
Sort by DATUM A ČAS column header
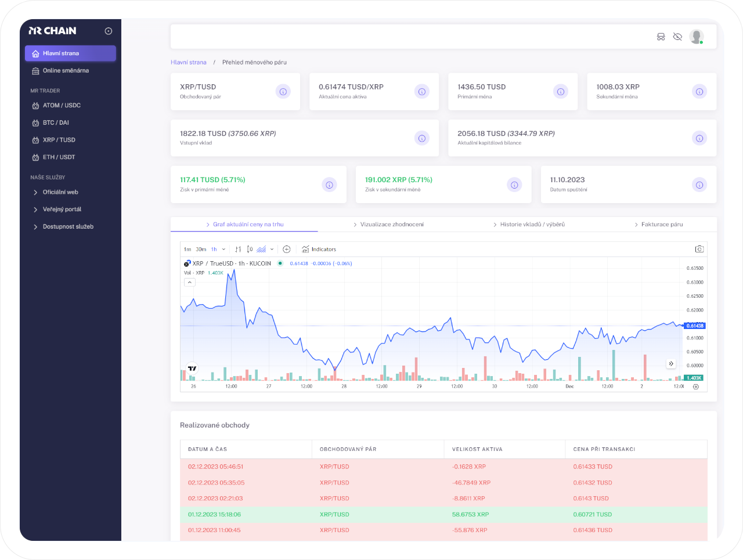pos(246,449)
